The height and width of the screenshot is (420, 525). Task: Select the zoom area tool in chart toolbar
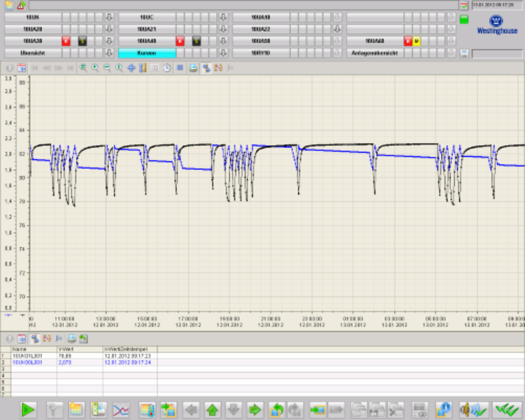coord(83,68)
